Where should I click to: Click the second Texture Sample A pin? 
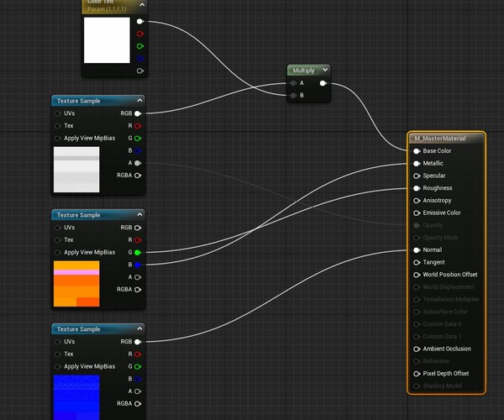coord(138,277)
